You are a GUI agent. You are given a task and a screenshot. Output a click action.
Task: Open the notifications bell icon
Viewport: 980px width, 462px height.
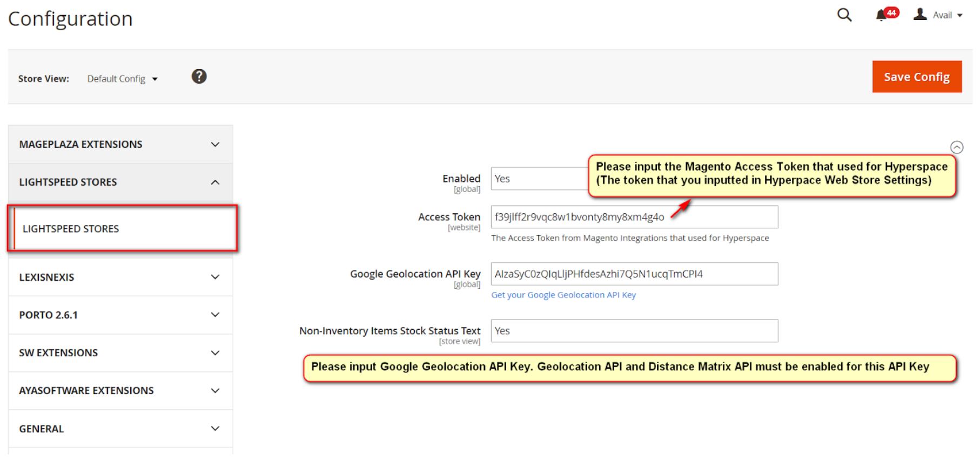(881, 15)
